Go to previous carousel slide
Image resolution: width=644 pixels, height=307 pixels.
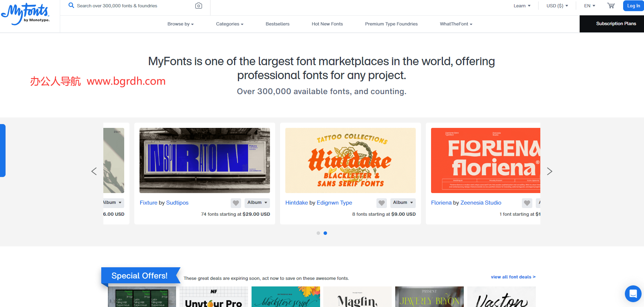point(94,171)
